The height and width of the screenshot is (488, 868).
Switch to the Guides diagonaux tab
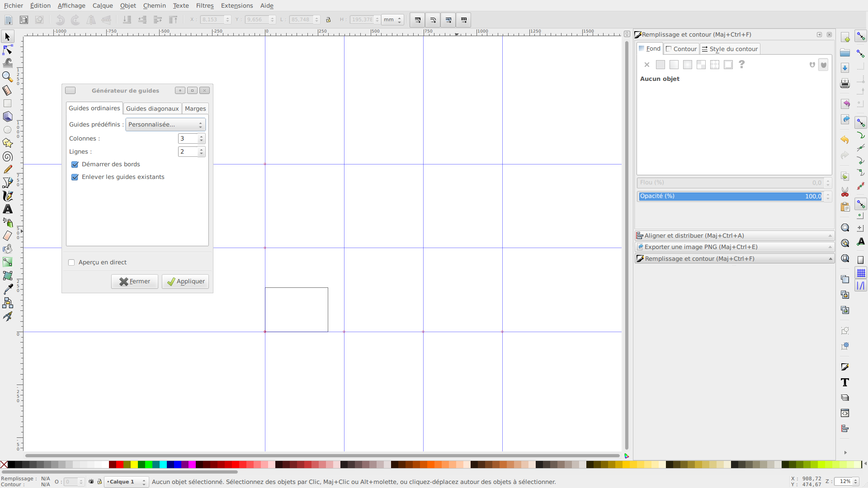click(152, 108)
